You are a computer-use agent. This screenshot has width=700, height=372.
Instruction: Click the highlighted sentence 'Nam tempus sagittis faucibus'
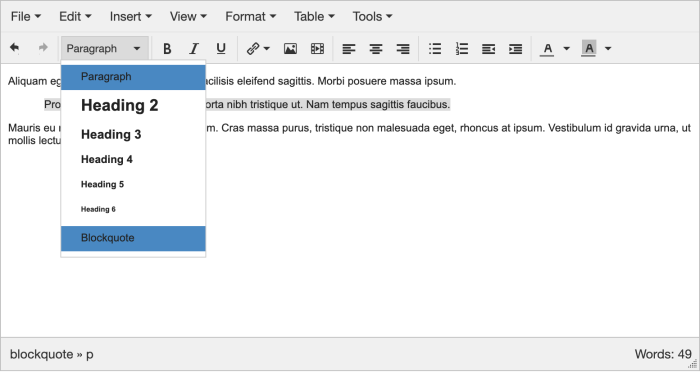click(x=378, y=104)
